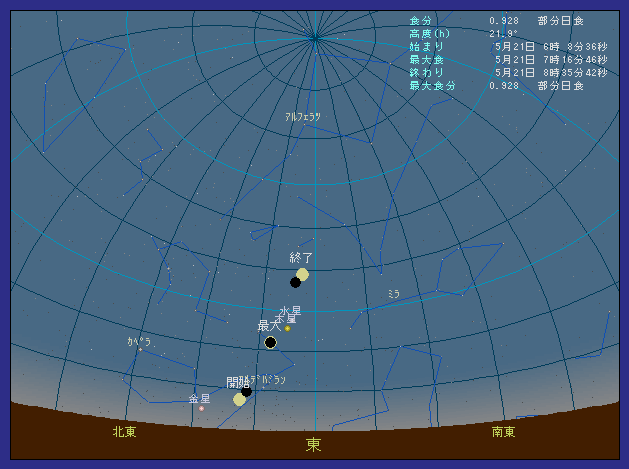Screen dimensions: 629x469
Task: Click the 南東 compass label
Action: (x=504, y=432)
